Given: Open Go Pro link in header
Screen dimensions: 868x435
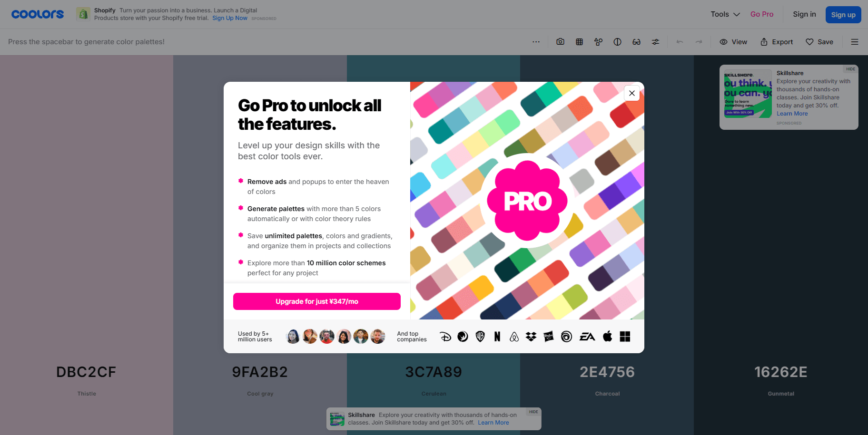Looking at the screenshot, I should pos(762,14).
